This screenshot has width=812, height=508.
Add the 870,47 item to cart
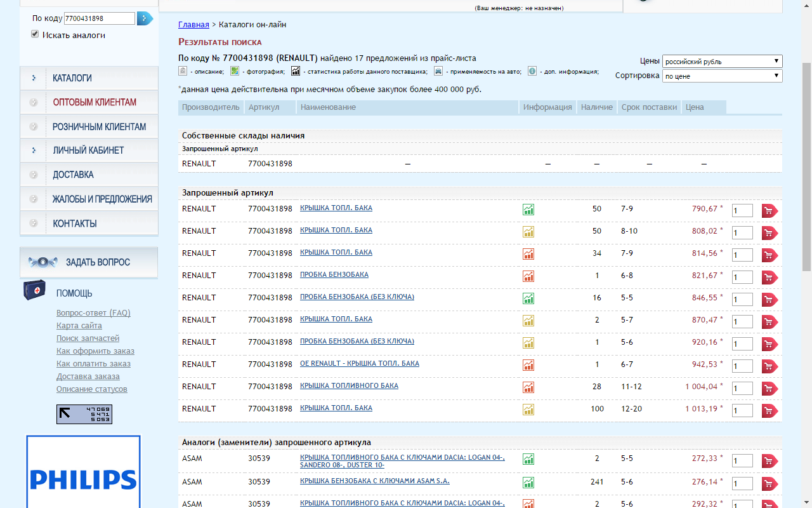pyautogui.click(x=769, y=322)
